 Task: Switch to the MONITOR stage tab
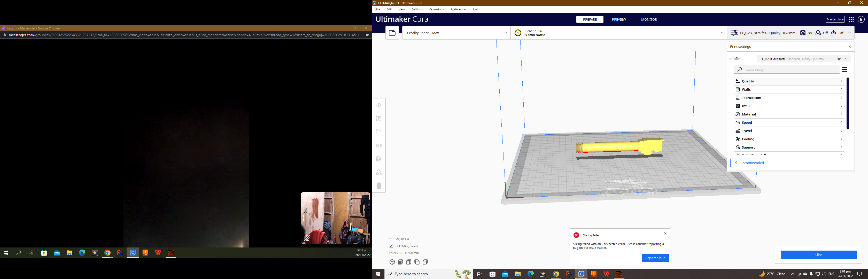coord(649,20)
